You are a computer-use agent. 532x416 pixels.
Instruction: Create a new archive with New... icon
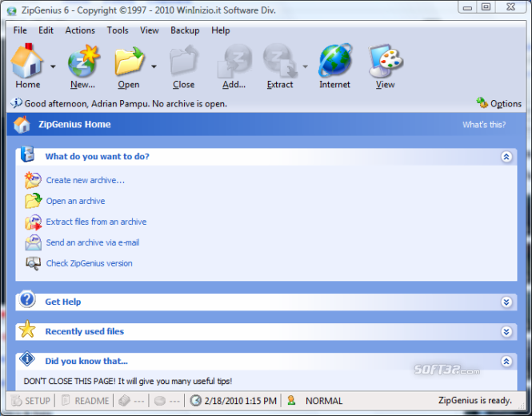point(83,61)
